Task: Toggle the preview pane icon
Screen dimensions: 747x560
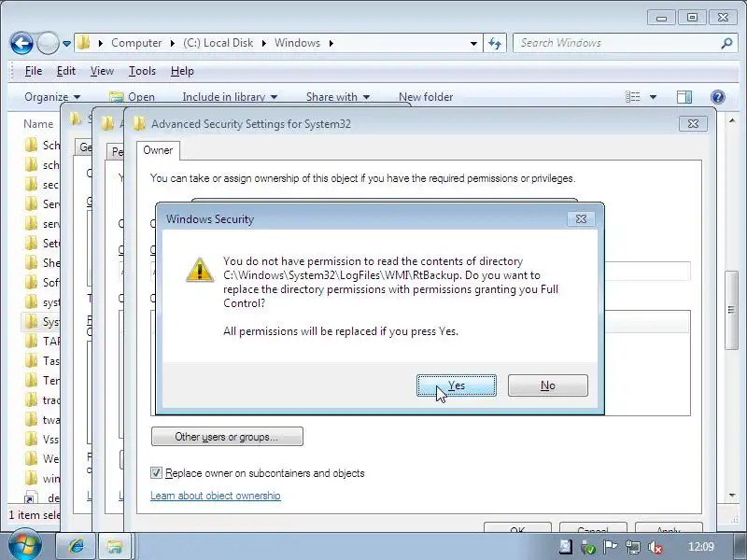Action: click(684, 97)
